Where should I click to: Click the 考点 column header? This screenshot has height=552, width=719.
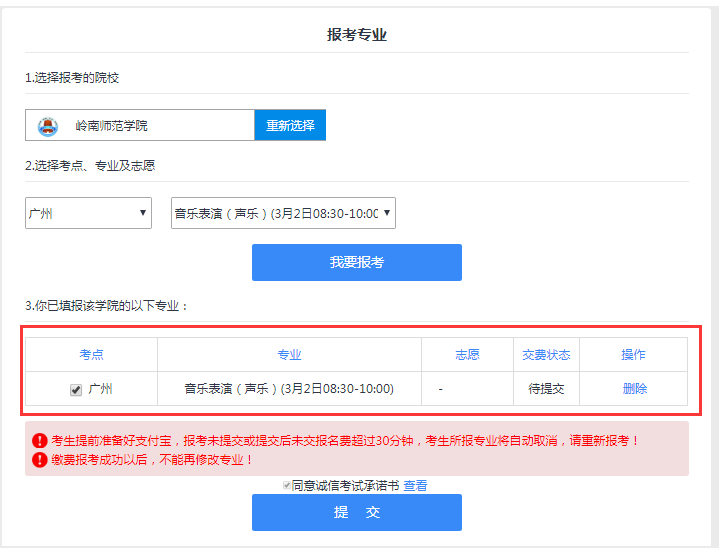tap(91, 355)
